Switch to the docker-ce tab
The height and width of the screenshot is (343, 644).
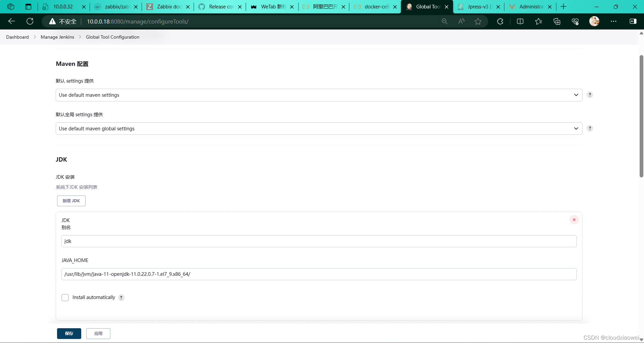375,7
